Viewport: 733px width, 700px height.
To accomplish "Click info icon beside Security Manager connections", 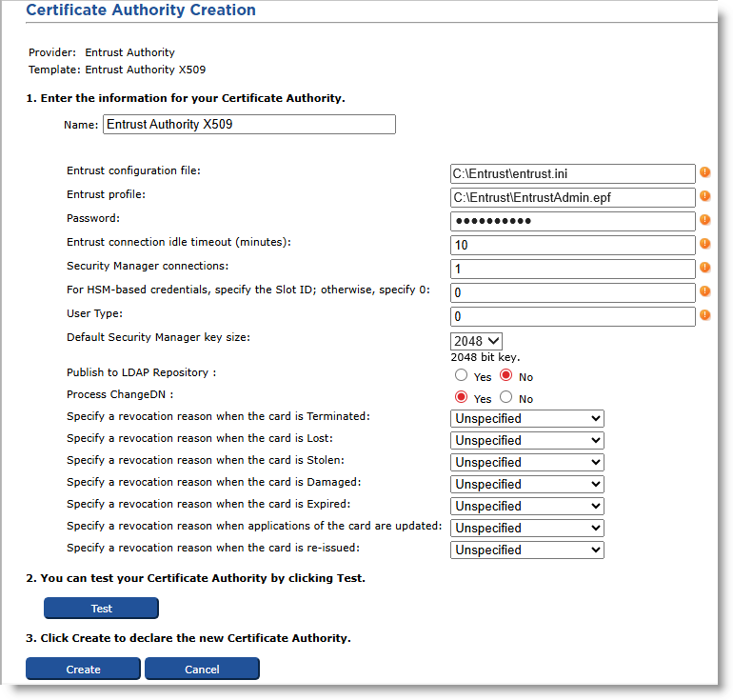I will 705,268.
